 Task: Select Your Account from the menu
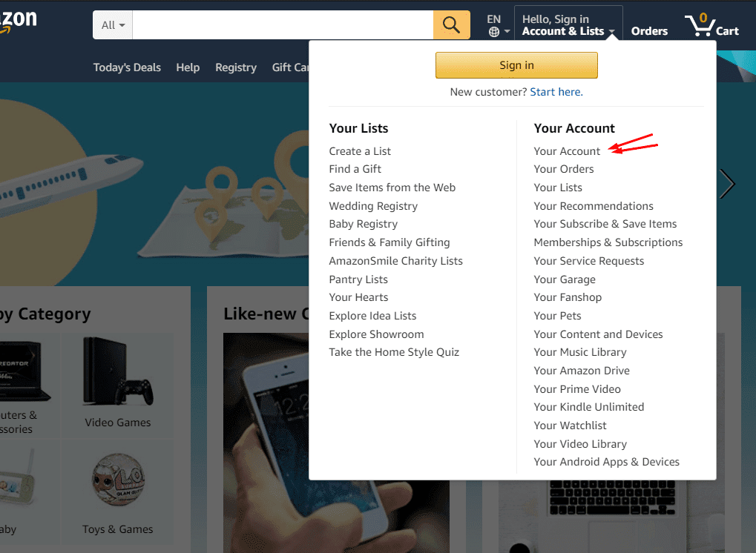567,151
